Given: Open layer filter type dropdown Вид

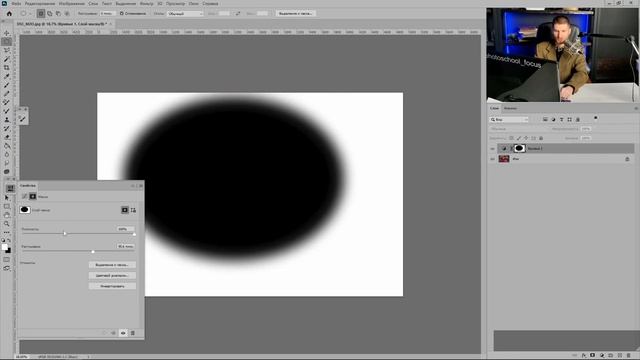Looking at the screenshot, I should click(x=509, y=120).
